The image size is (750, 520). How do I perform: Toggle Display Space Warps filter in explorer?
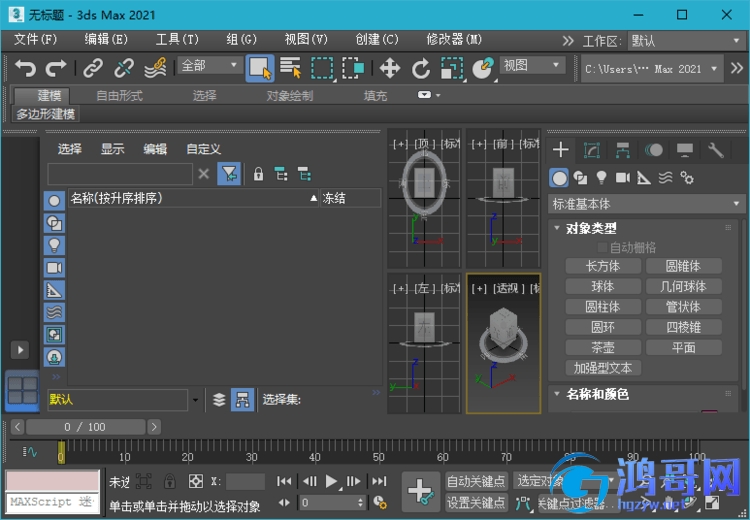[54, 312]
